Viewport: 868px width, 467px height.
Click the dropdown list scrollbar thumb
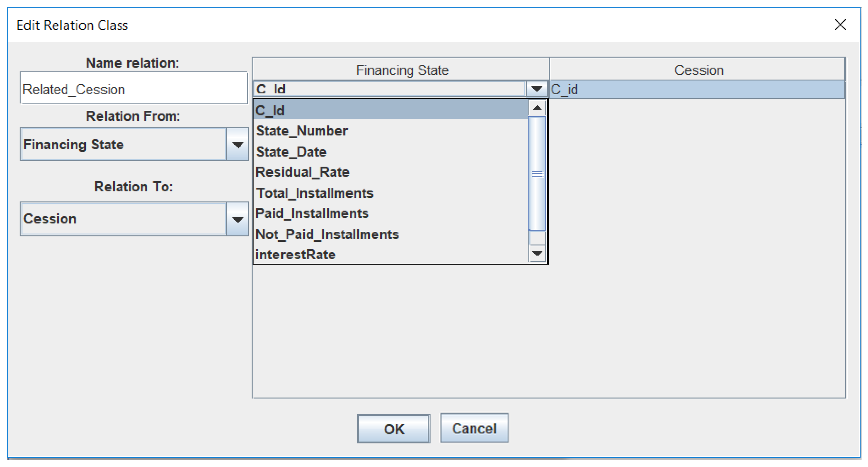click(537, 174)
